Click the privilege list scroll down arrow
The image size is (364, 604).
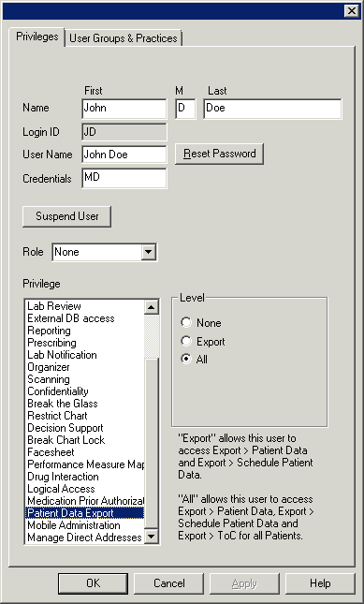tap(152, 536)
